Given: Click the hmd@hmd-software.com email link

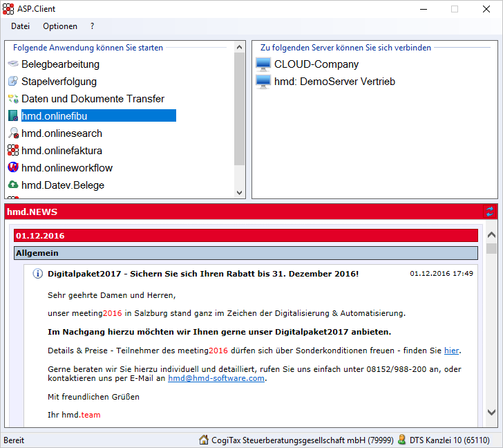Looking at the screenshot, I should pyautogui.click(x=216, y=378).
